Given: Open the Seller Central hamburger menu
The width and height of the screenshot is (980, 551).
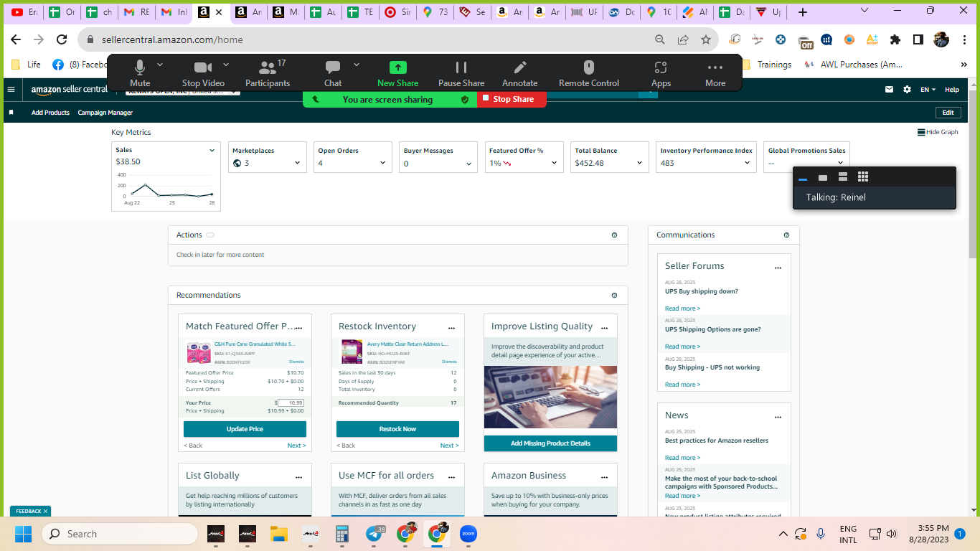Looking at the screenshot, I should point(11,90).
